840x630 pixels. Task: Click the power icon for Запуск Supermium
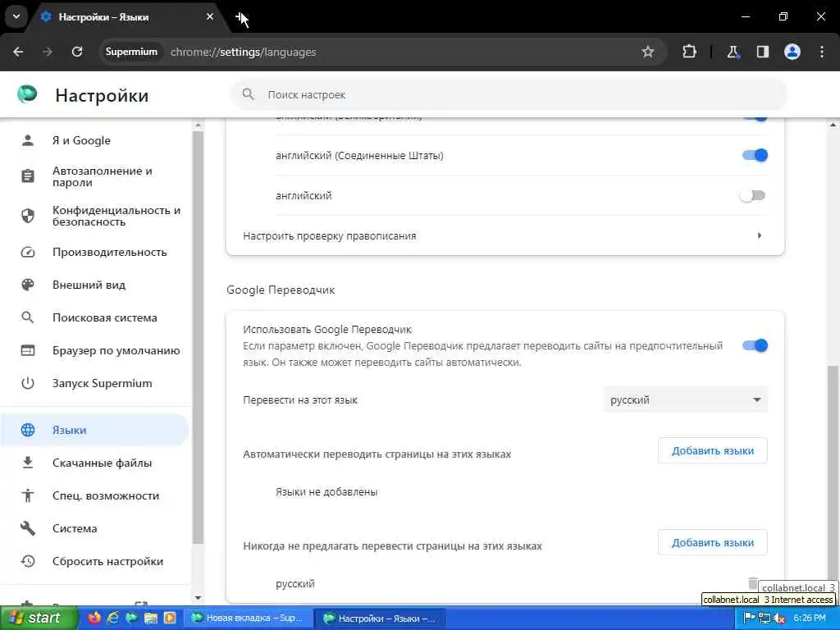[28, 383]
